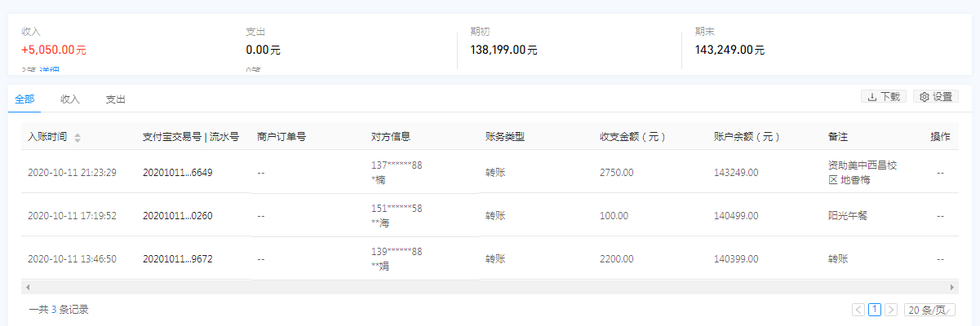
Task: Open 详细 link under income
Action: pyautogui.click(x=49, y=71)
